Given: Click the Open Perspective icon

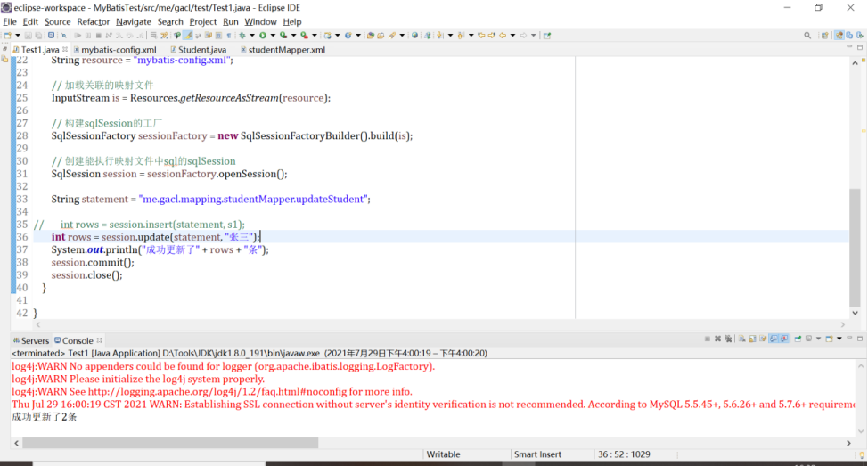Looking at the screenshot, I should (x=825, y=36).
